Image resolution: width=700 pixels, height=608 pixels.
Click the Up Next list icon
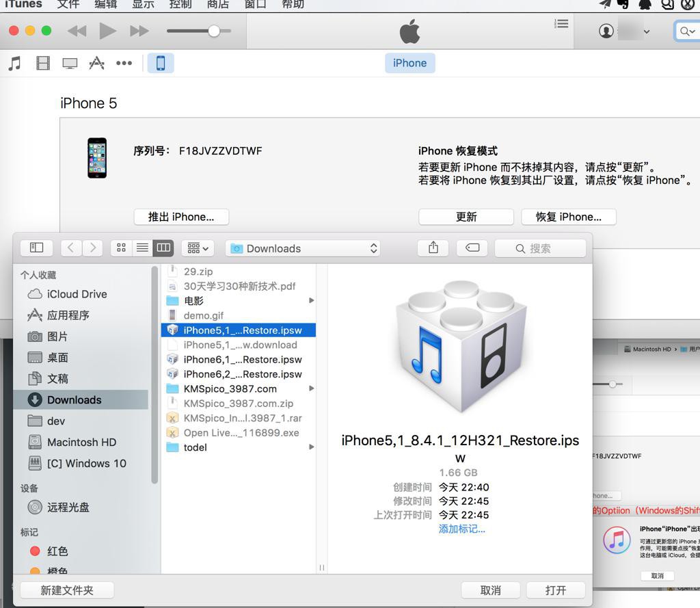(x=561, y=24)
